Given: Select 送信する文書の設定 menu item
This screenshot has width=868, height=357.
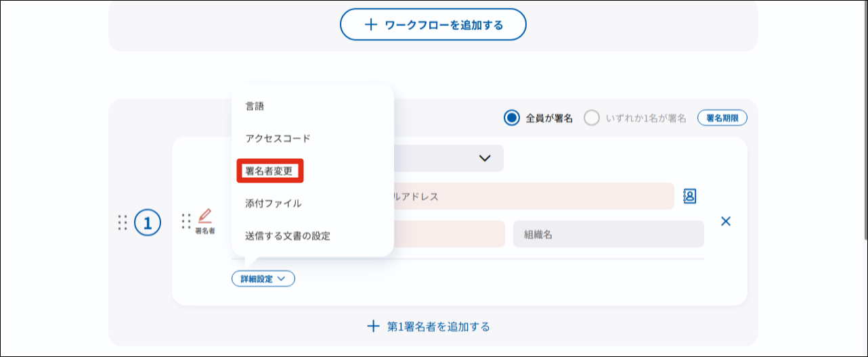Looking at the screenshot, I should (288, 236).
